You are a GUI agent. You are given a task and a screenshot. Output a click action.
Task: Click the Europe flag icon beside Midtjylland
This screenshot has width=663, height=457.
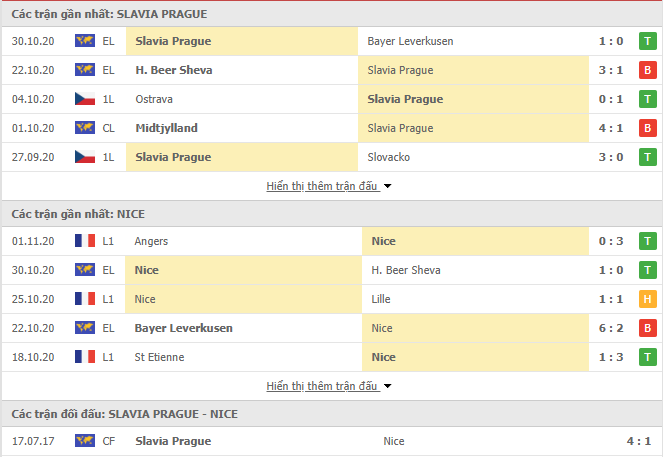coord(85,128)
